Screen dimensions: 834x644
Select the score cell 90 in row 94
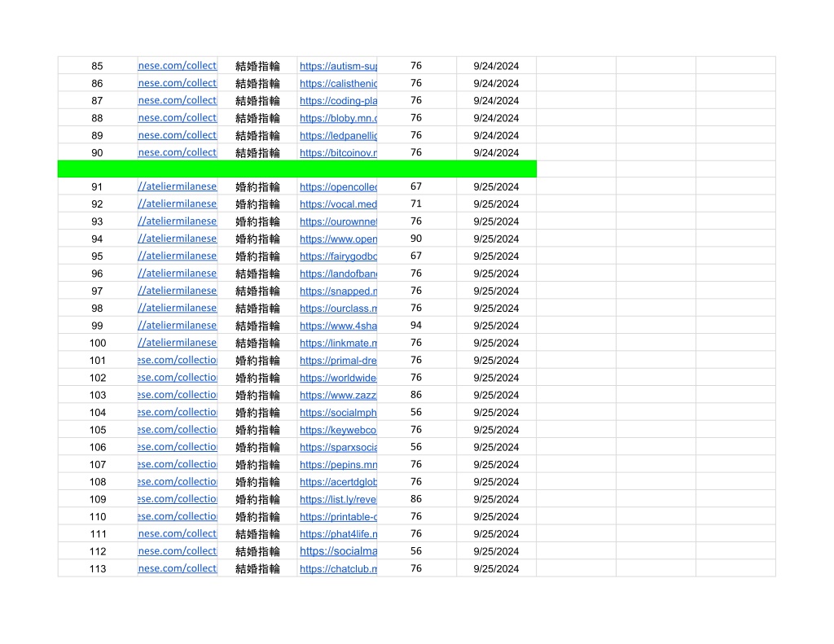coord(416,239)
